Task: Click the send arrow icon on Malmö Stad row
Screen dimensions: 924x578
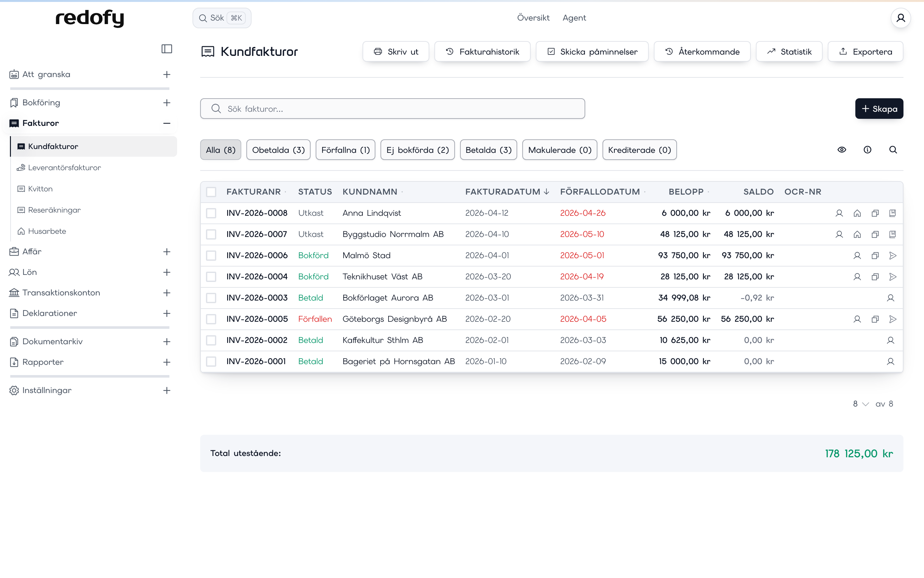Action: coord(893,255)
